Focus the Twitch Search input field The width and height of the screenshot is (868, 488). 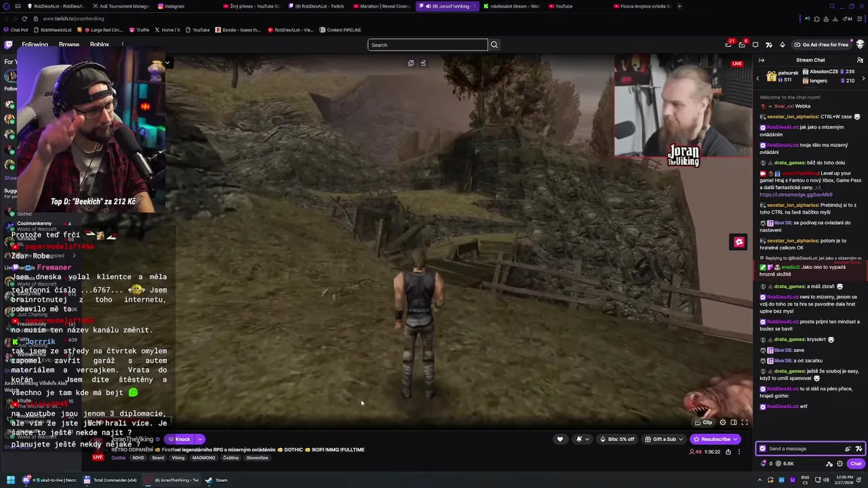427,45
